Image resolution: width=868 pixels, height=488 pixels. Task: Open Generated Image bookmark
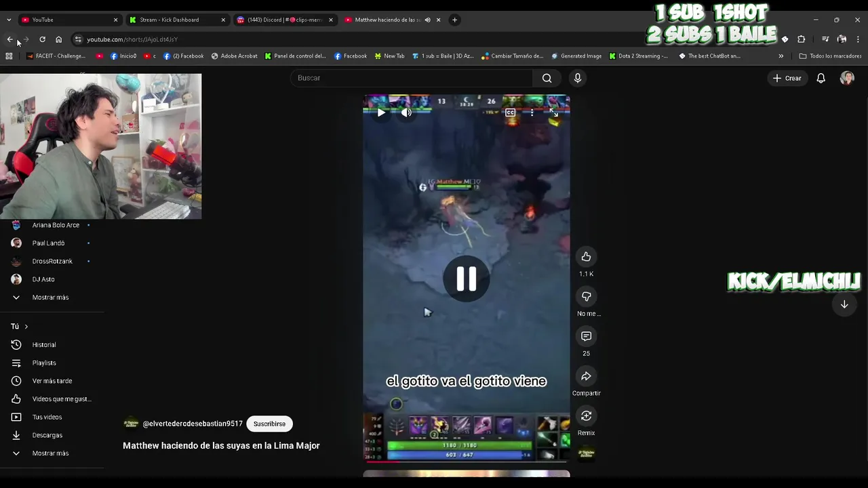point(576,56)
